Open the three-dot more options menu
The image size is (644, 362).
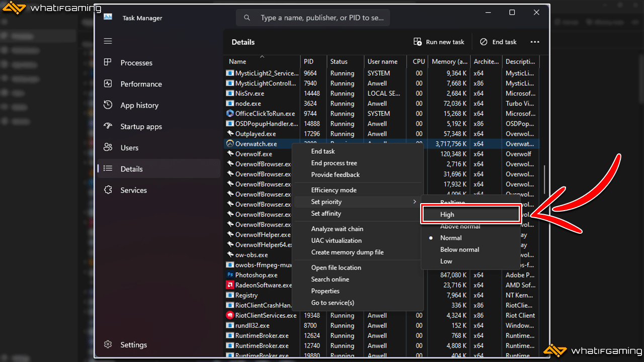[535, 42]
